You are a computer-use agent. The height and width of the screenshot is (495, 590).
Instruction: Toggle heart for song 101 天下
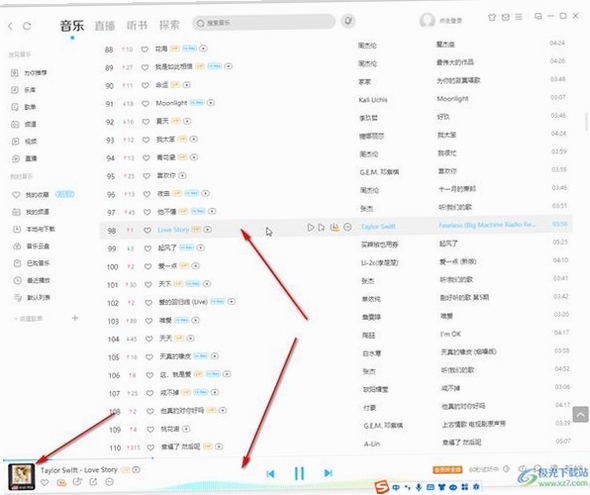coord(148,284)
